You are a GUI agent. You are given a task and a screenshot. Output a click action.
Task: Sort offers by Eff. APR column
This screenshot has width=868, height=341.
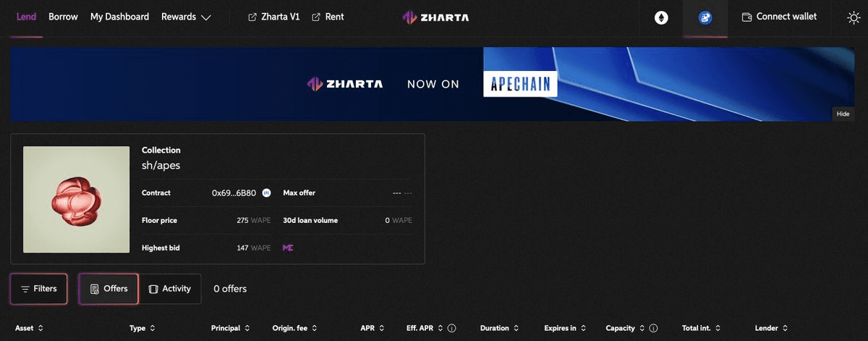425,328
